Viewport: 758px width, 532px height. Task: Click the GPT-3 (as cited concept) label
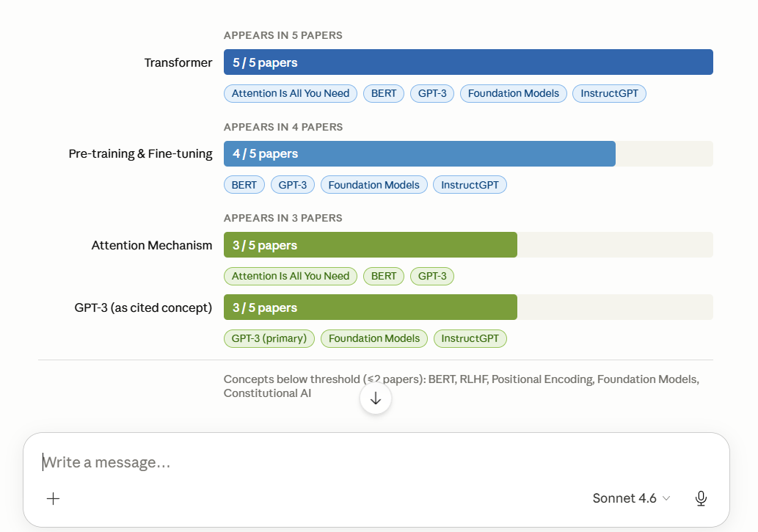click(143, 307)
